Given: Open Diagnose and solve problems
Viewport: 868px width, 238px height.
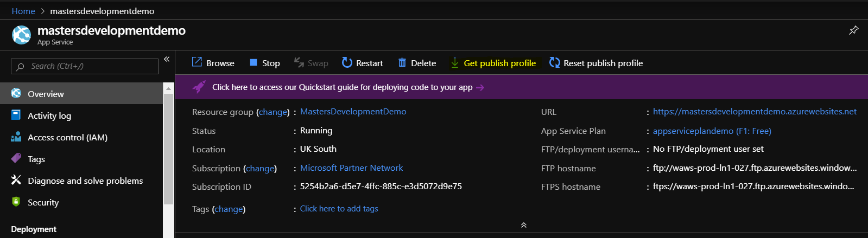Looking at the screenshot, I should pyautogui.click(x=85, y=181).
